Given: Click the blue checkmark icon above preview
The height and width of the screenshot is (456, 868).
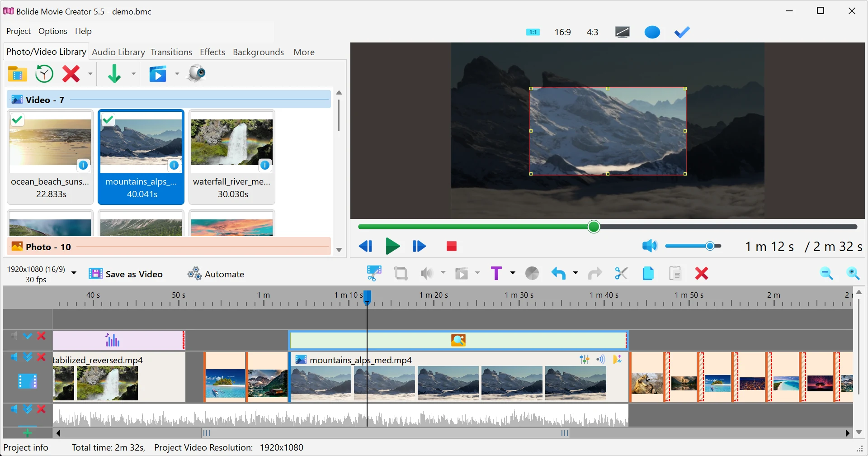Looking at the screenshot, I should pos(682,32).
